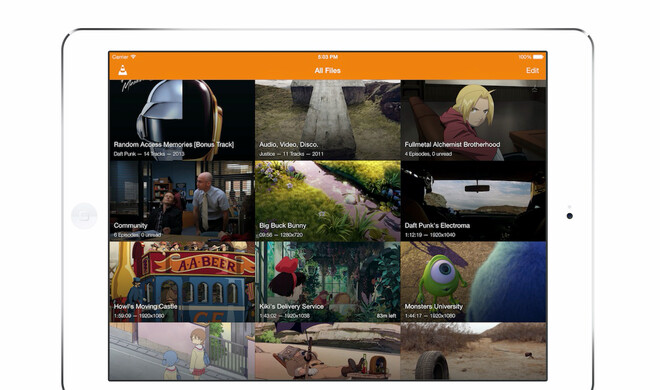This screenshot has height=390, width=660.
Task: Open the VLC cone menu icon
Action: pyautogui.click(x=122, y=70)
